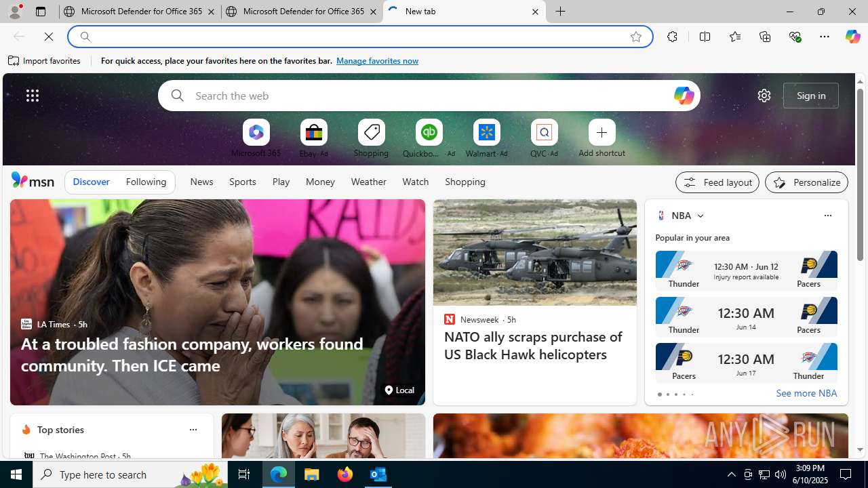Open the apps grid launcher

click(x=33, y=96)
